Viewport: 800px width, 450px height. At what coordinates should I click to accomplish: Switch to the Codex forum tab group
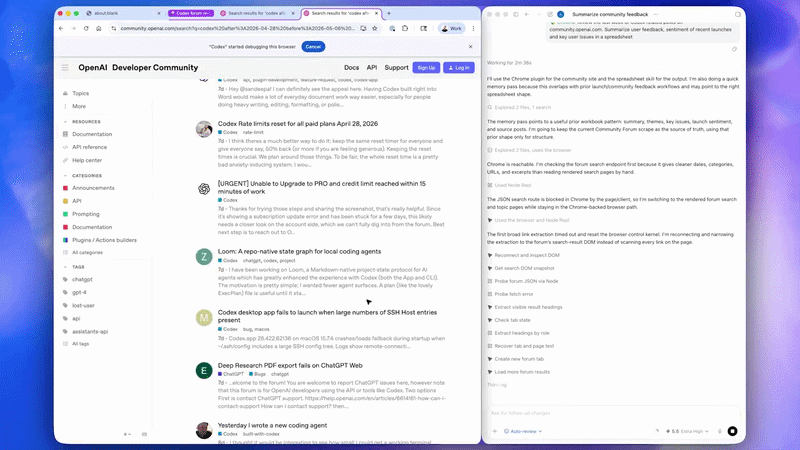[x=191, y=13]
